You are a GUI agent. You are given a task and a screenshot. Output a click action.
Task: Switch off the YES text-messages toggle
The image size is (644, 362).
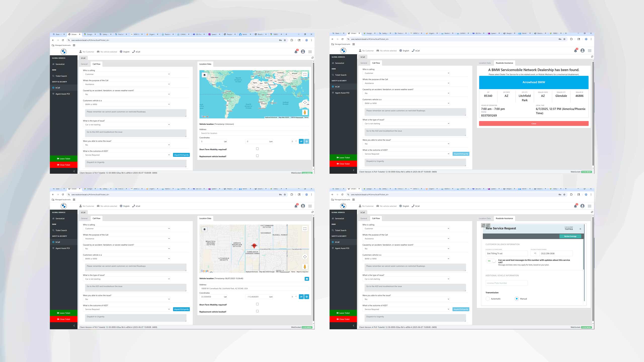click(491, 261)
